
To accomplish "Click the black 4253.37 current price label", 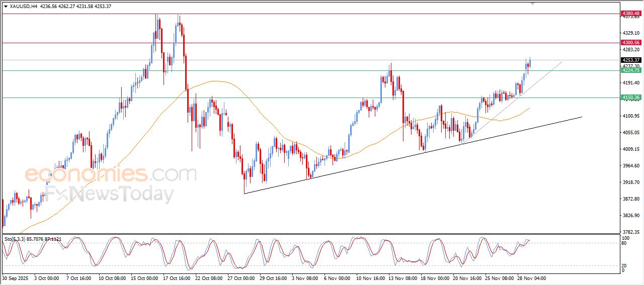I will (630, 60).
